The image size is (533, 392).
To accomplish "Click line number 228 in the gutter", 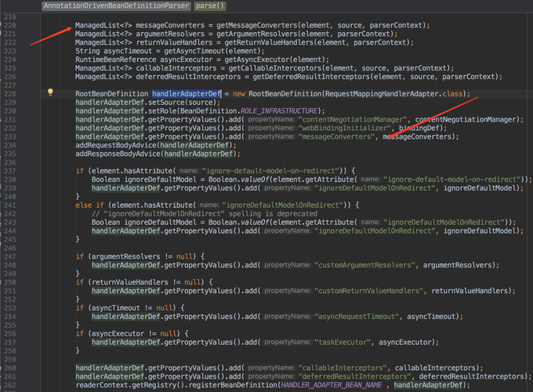I will (10, 94).
